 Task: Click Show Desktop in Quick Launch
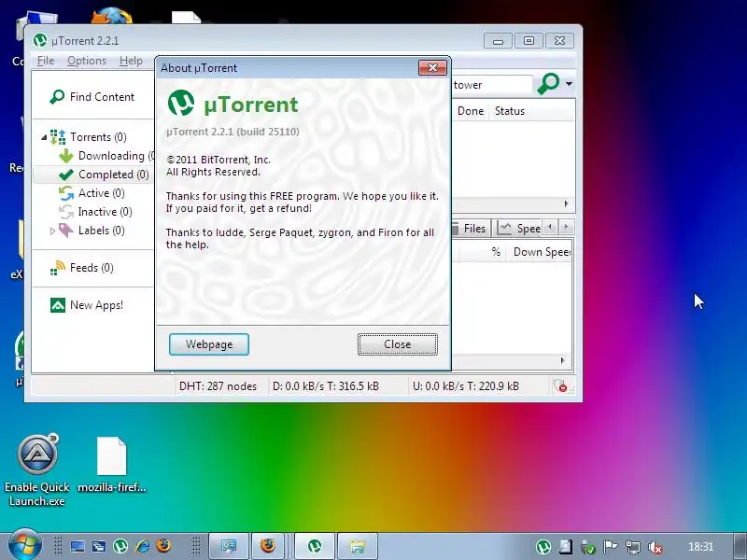pyautogui.click(x=78, y=546)
